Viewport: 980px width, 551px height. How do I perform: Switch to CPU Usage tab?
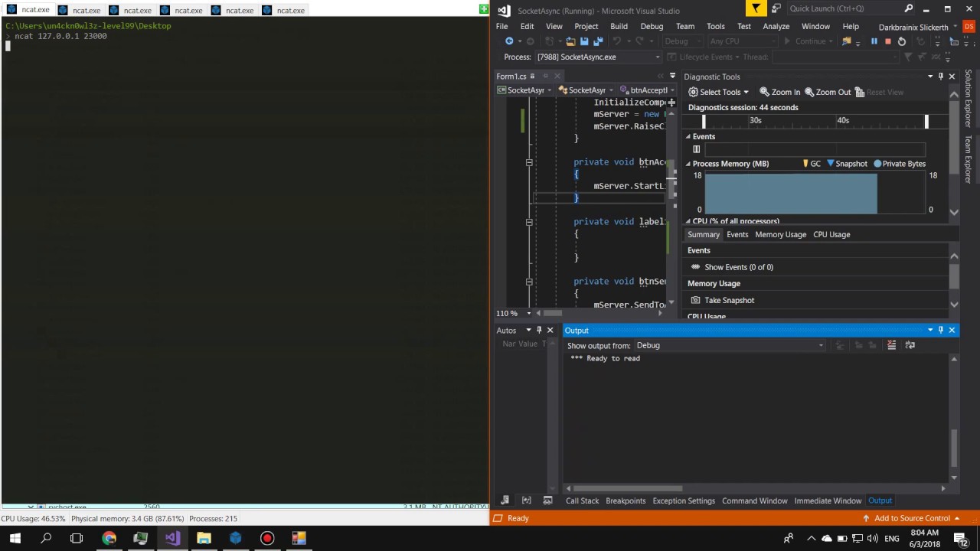(x=831, y=234)
